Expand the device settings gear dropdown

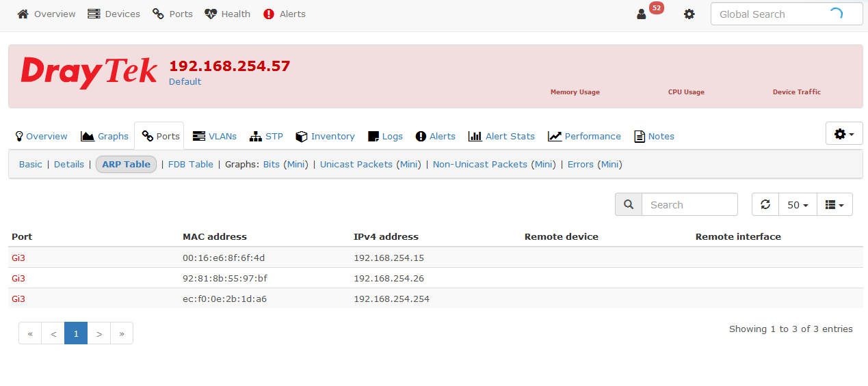pyautogui.click(x=844, y=134)
